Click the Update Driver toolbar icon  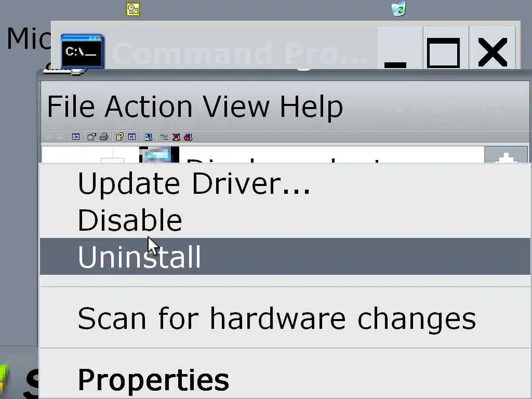(x=164, y=137)
